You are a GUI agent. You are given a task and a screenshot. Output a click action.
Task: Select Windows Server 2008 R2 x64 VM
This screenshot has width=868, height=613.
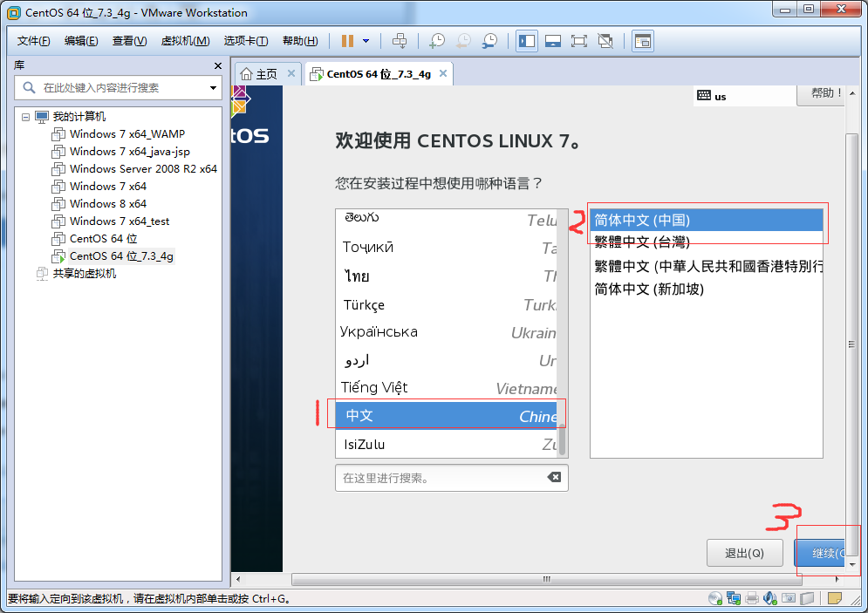click(143, 169)
